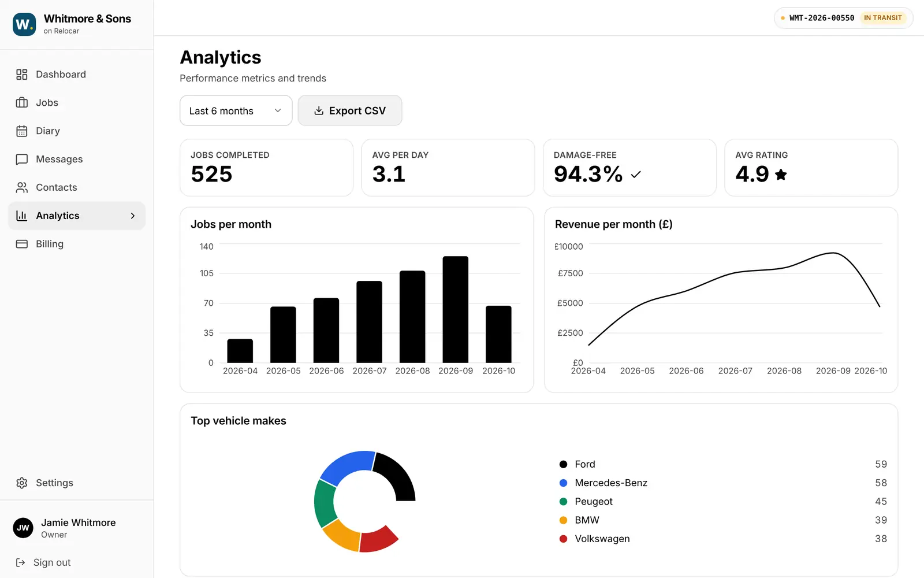Click the download icon on Export CSV
924x578 pixels.
coord(319,111)
